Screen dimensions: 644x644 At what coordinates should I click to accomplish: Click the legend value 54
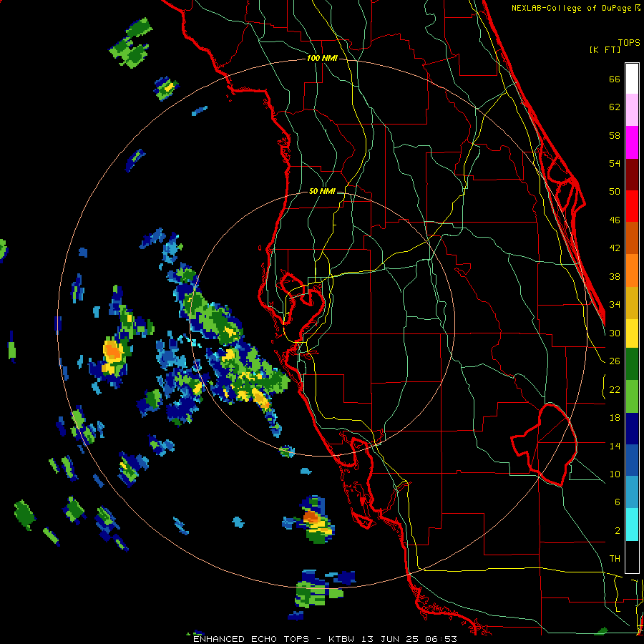click(x=615, y=163)
